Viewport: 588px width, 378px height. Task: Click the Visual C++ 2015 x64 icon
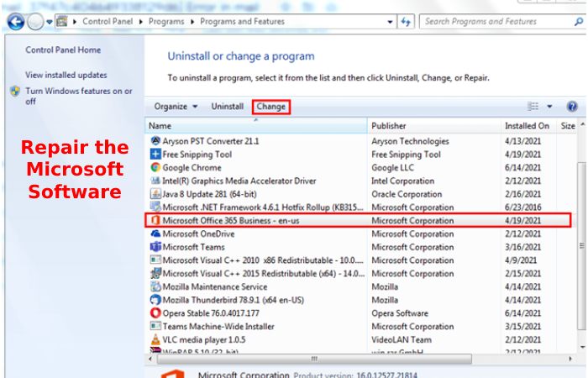tap(155, 273)
